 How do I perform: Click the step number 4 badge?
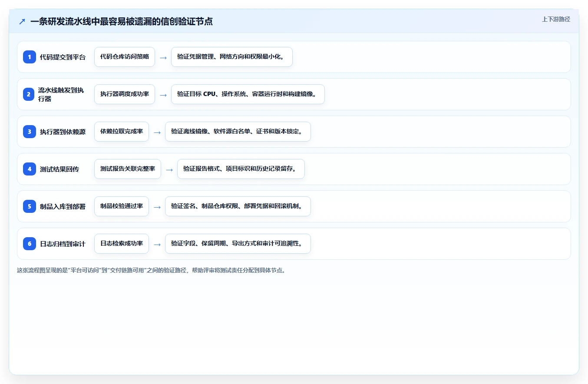[30, 169]
